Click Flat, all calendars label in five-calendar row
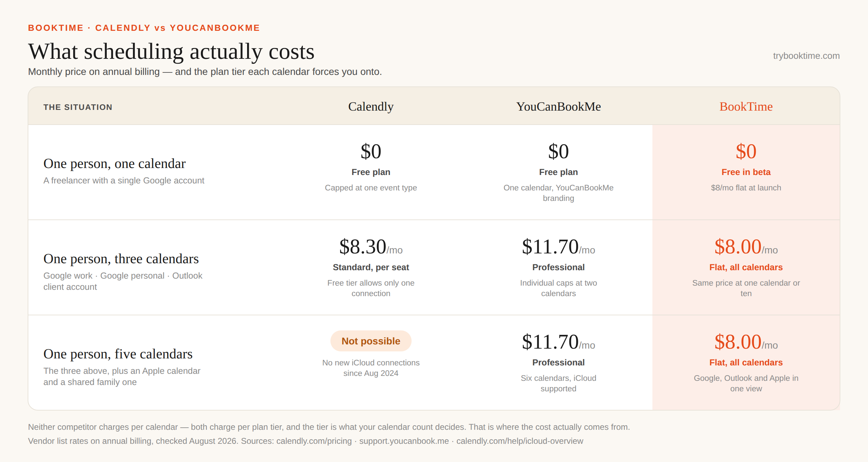This screenshot has width=868, height=462. (x=746, y=363)
